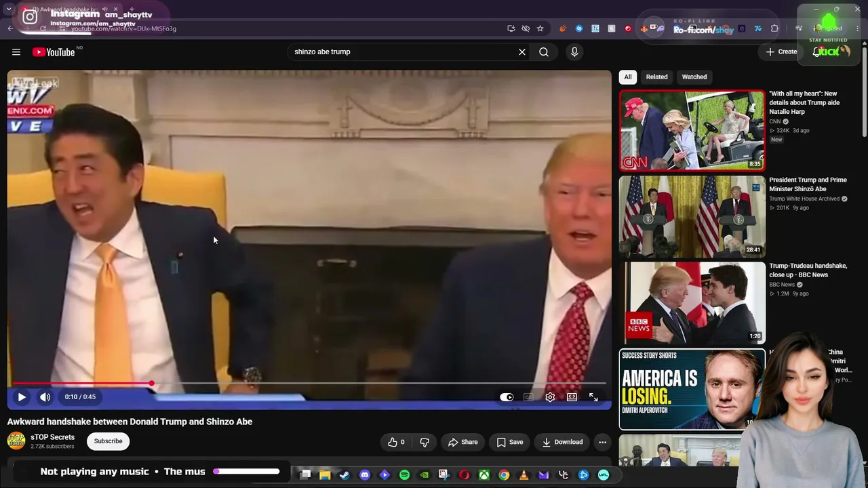Open the YouTube guide hamburger menu
The height and width of the screenshot is (488, 868).
coord(16,52)
